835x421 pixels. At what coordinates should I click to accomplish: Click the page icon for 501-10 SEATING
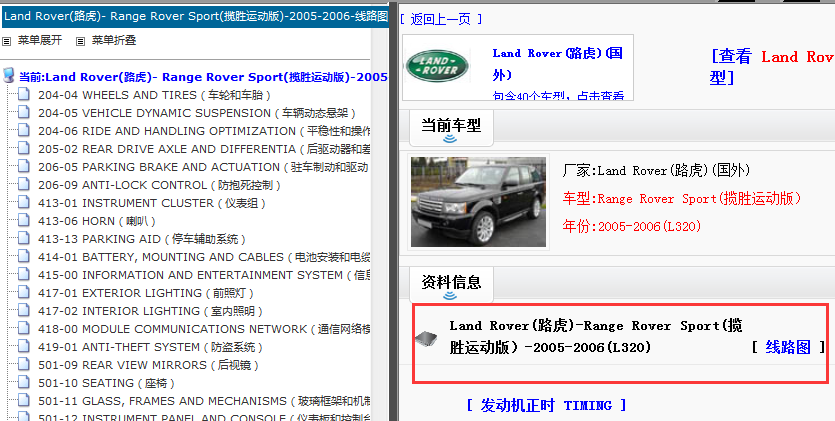point(23,383)
